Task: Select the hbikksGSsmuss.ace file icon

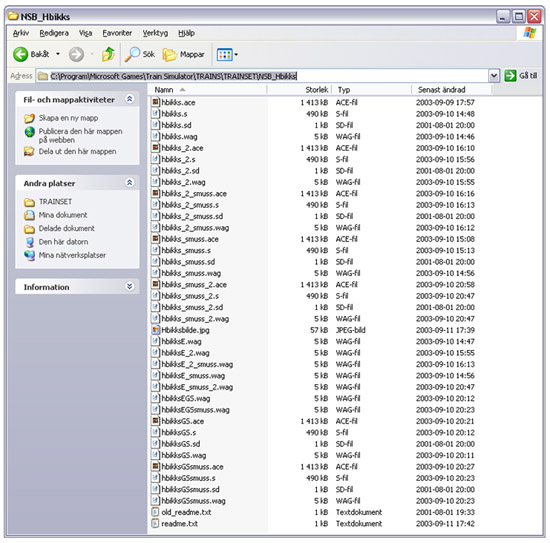Action: point(155,467)
